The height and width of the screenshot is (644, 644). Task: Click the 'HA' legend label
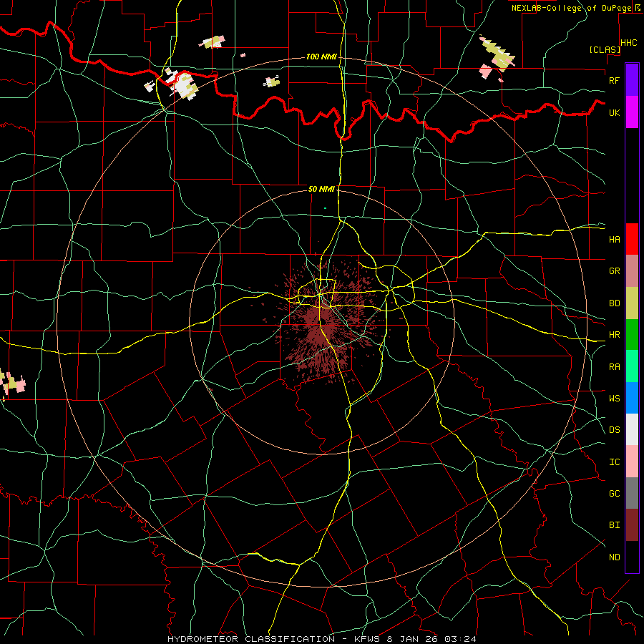[x=615, y=240]
